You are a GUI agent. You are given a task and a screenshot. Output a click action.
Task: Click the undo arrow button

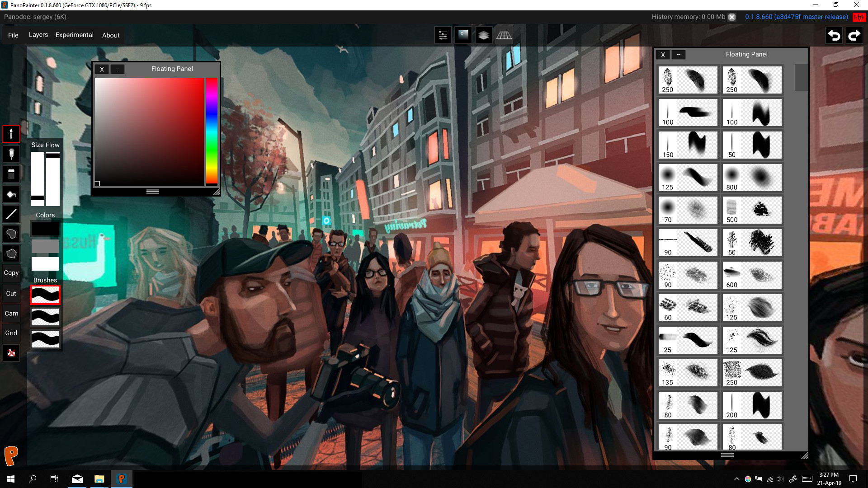pos(834,35)
